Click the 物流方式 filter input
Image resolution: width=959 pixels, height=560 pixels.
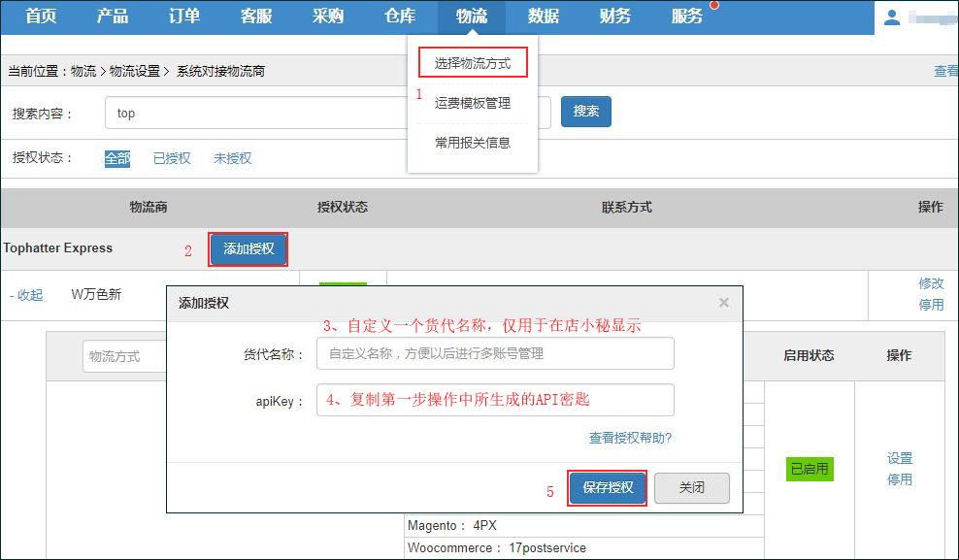tap(124, 356)
